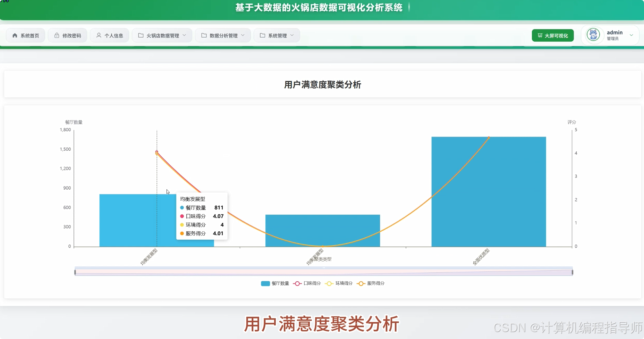This screenshot has width=644, height=339.
Task: Click the 全面优质型 axis label
Action: [481, 257]
